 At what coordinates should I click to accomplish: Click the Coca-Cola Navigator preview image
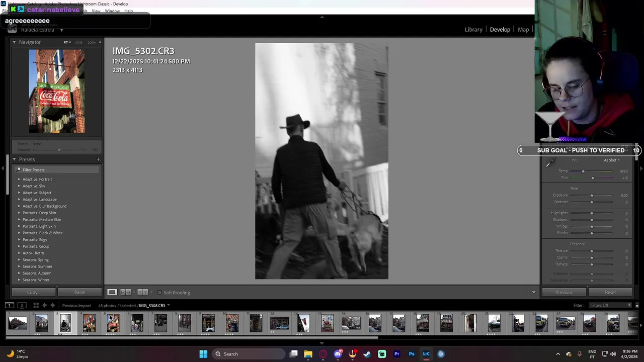coord(56,91)
